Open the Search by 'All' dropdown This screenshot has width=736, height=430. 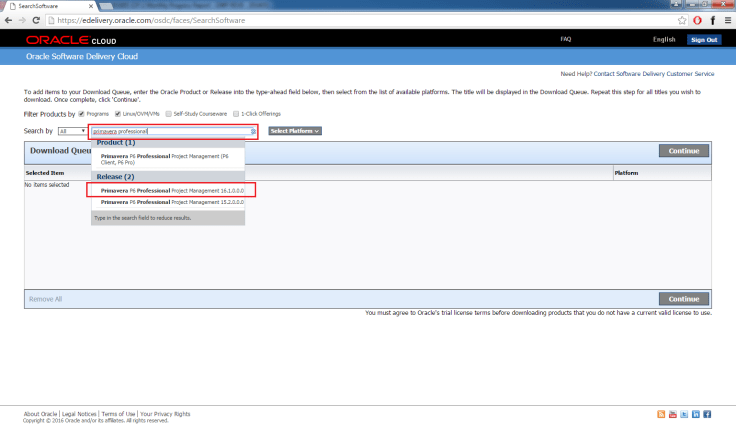tap(72, 131)
